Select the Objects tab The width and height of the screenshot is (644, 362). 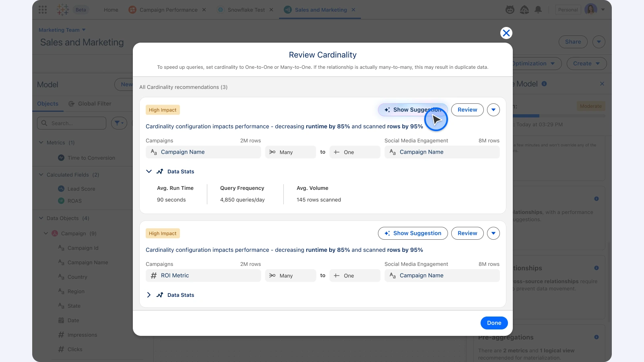[x=48, y=104]
